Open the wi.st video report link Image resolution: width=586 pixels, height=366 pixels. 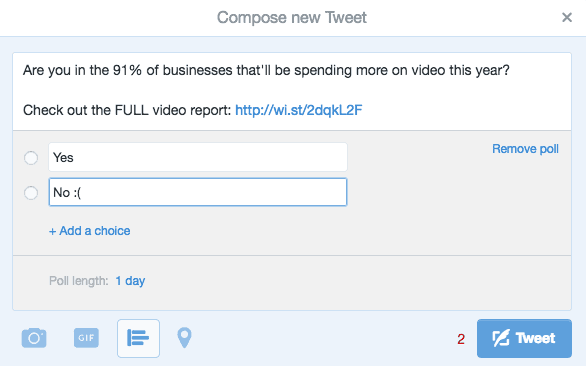[299, 110]
